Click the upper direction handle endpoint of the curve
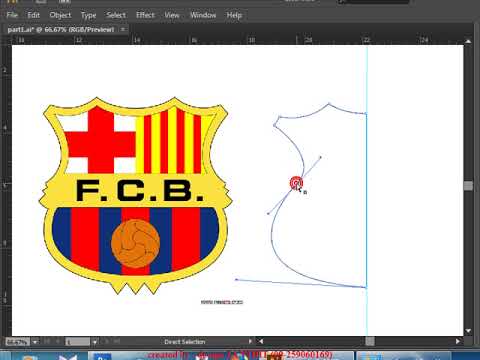Viewport: 480px width, 360px height. tap(321, 157)
